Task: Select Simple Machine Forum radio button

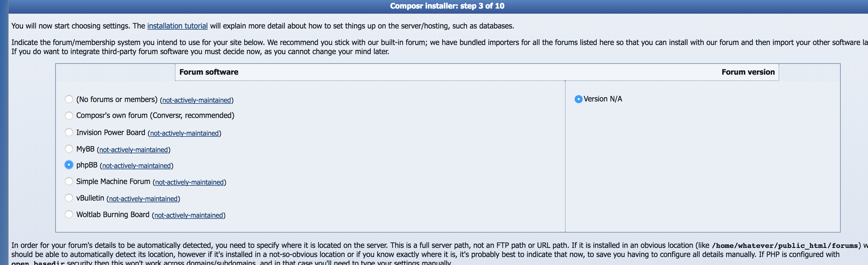Action: [x=69, y=182]
